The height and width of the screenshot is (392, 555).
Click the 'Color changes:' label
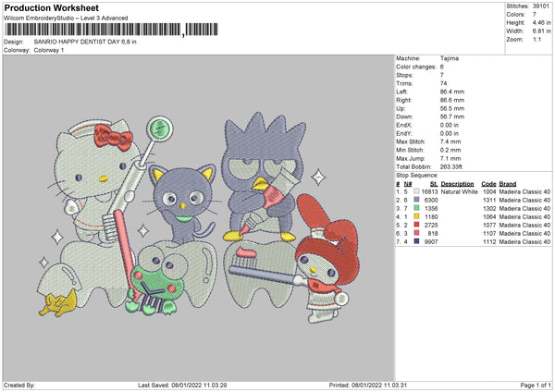pyautogui.click(x=416, y=67)
